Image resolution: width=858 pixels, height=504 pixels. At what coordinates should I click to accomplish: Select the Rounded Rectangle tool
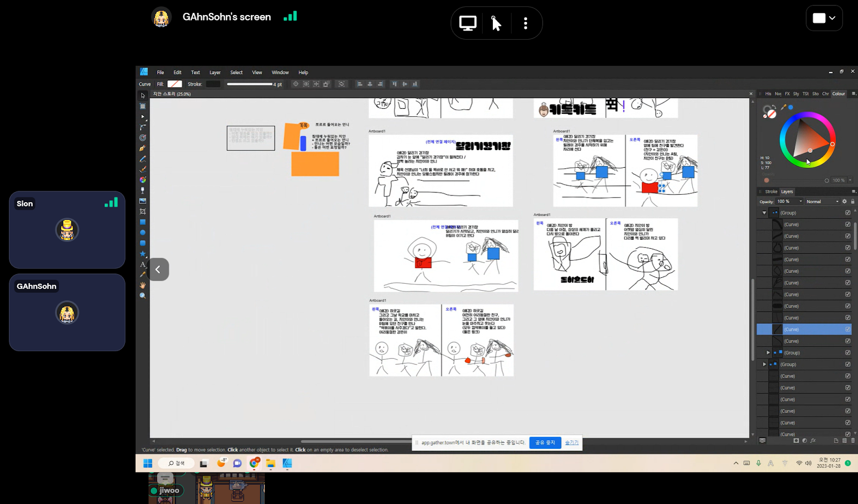[x=143, y=243]
